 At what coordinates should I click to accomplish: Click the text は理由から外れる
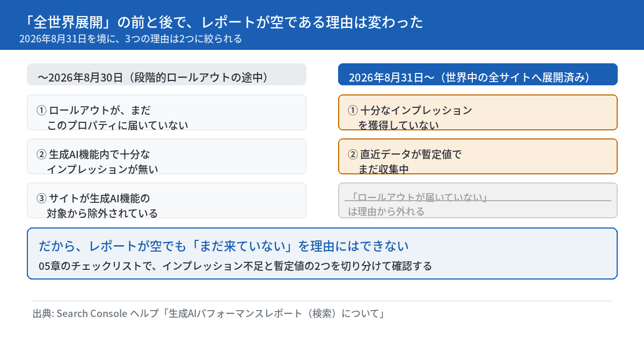[x=386, y=211]
